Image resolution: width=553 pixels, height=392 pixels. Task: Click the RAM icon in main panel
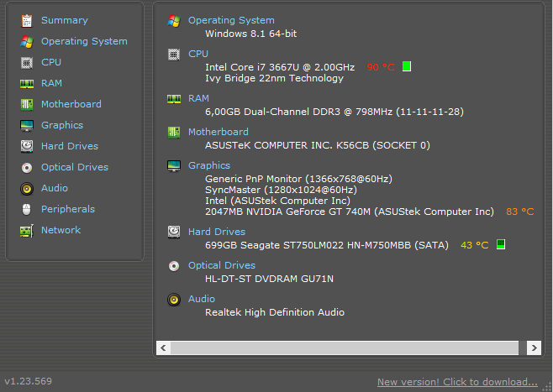click(174, 99)
